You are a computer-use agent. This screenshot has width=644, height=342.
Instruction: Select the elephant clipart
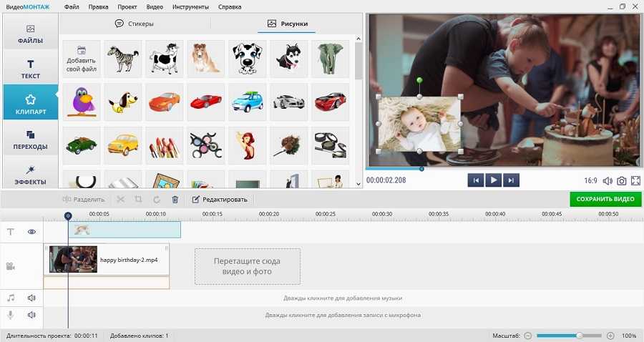(330, 59)
